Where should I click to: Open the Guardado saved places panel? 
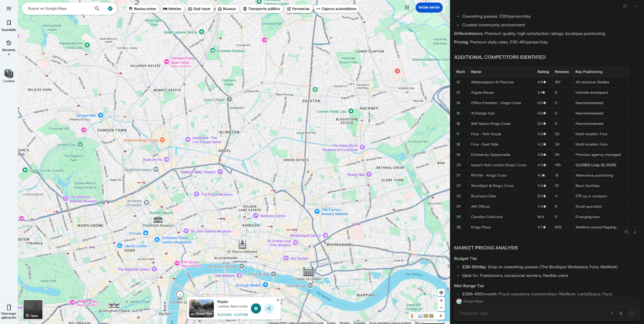pyautogui.click(x=9, y=25)
